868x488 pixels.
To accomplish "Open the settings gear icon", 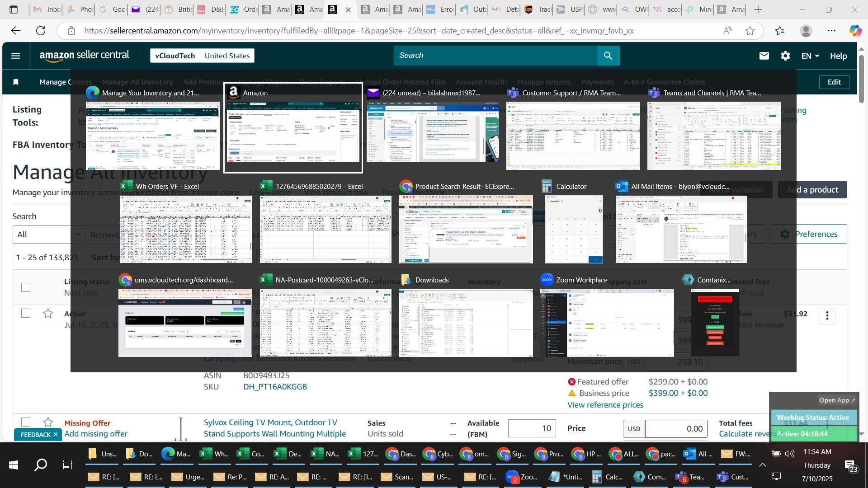I will pos(785,56).
